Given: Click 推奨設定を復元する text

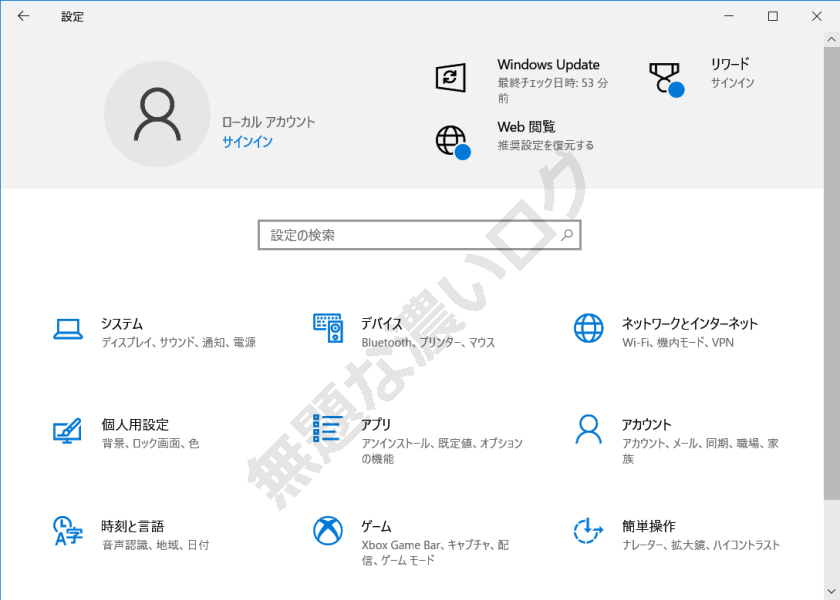Looking at the screenshot, I should tap(545, 145).
